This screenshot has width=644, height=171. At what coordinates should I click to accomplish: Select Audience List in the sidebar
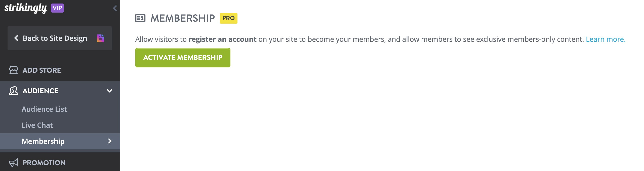44,109
